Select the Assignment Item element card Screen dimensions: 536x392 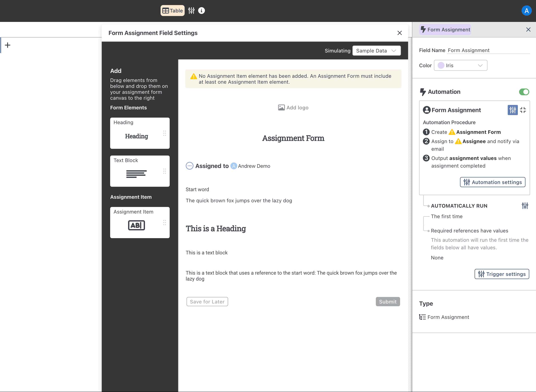click(140, 222)
